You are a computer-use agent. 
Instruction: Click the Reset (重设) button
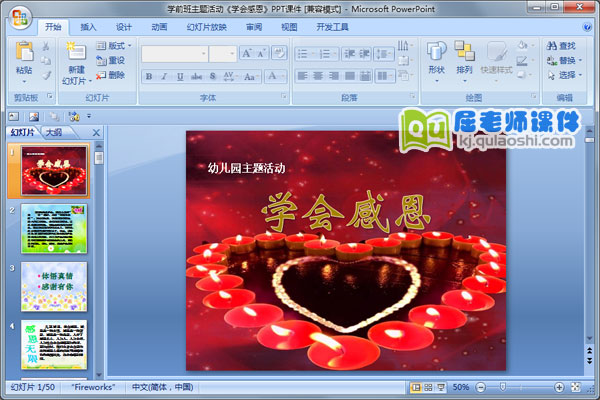pyautogui.click(x=111, y=60)
